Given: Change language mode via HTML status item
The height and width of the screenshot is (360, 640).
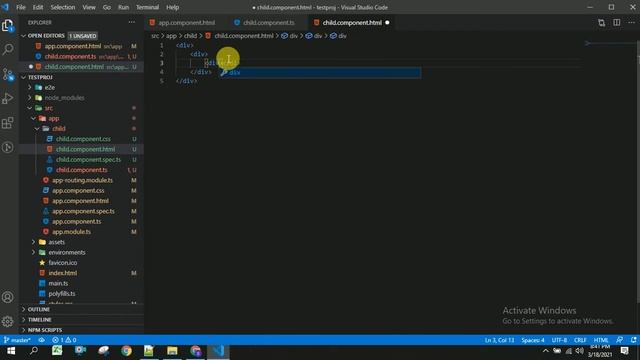Looking at the screenshot, I should pos(601,340).
